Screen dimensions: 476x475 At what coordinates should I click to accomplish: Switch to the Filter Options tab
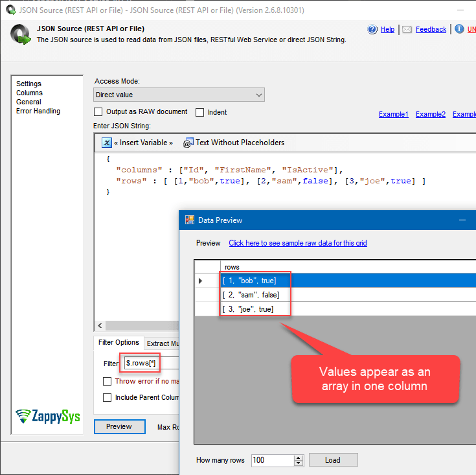[x=119, y=343]
